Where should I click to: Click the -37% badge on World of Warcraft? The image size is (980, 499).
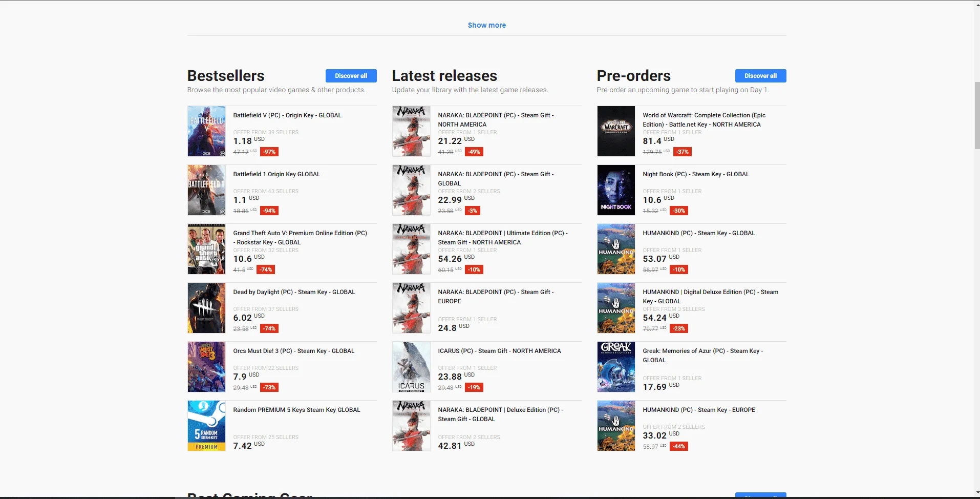683,152
